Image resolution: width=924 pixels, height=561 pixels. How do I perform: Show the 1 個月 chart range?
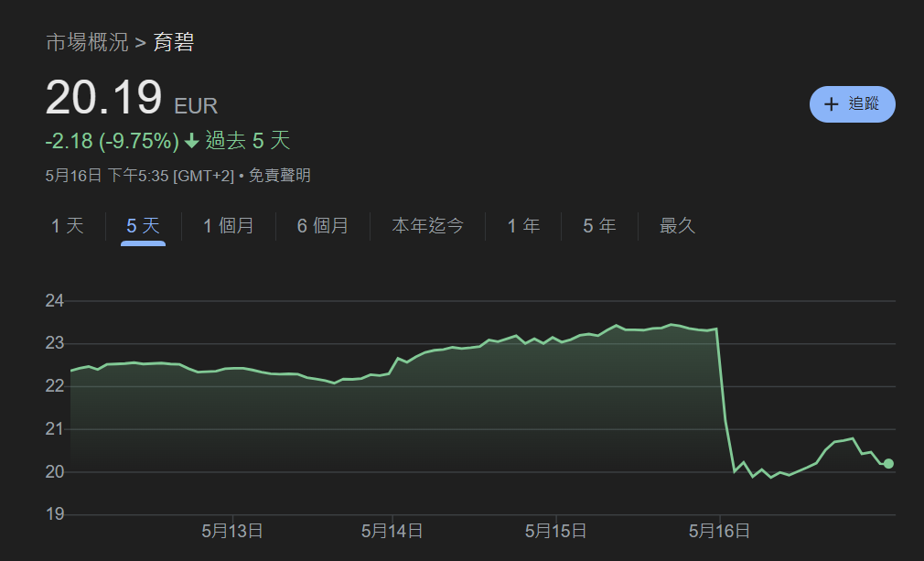(229, 226)
